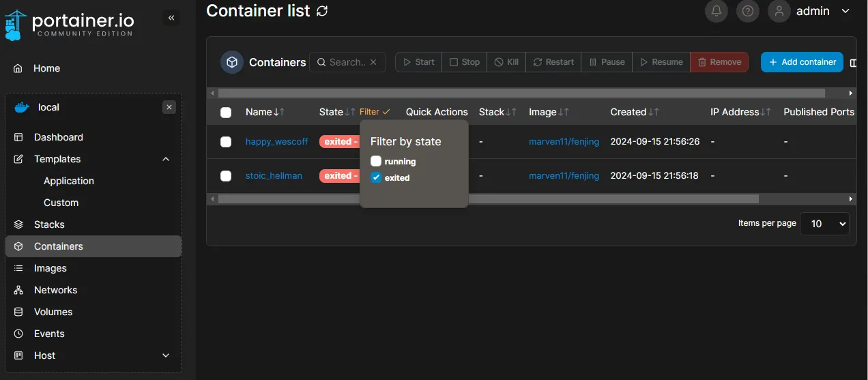Image resolution: width=868 pixels, height=380 pixels.
Task: Open Images in the sidebar
Action: (50, 268)
